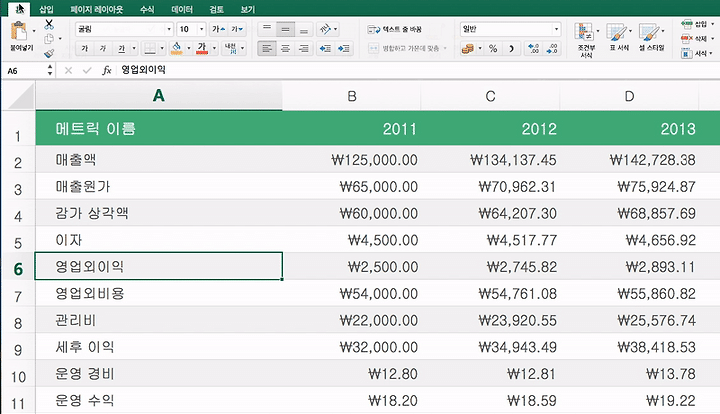The image size is (720, 414).
Task: Open font name dropdown 굴림
Action: [x=169, y=29]
